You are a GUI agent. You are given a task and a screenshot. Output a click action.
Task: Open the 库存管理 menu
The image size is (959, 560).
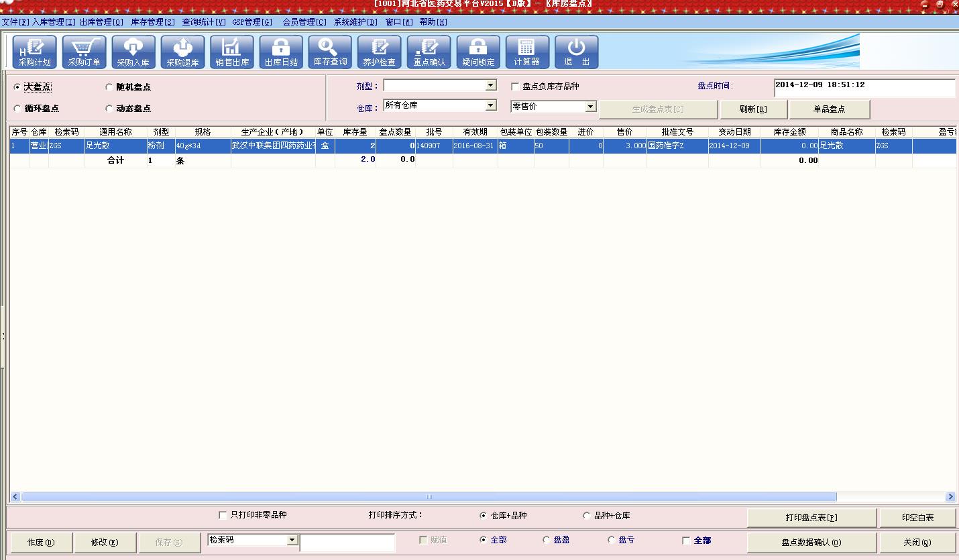pos(152,22)
